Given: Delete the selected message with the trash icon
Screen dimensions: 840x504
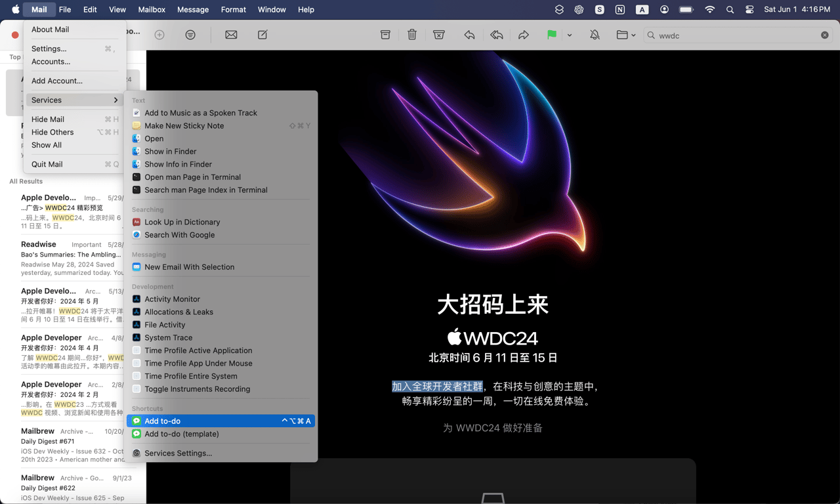Looking at the screenshot, I should [412, 35].
